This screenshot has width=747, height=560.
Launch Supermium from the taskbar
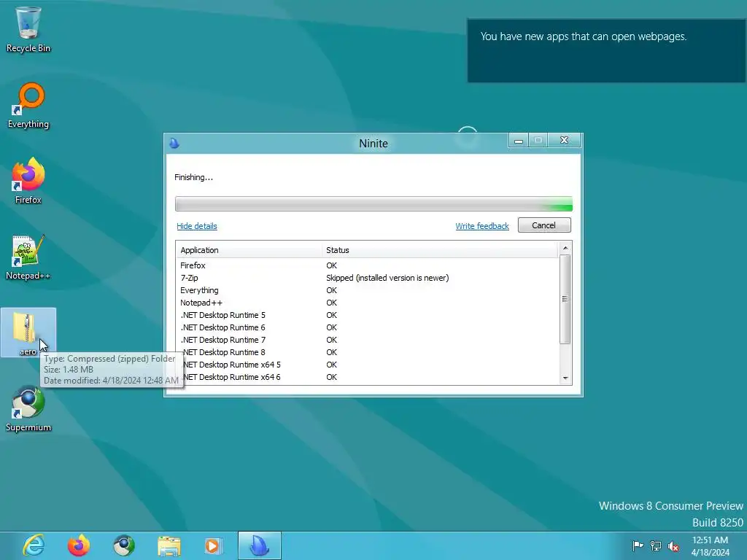tap(124, 545)
